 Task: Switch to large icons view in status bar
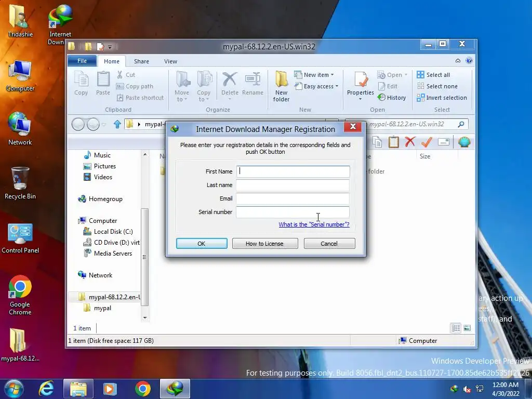click(467, 328)
